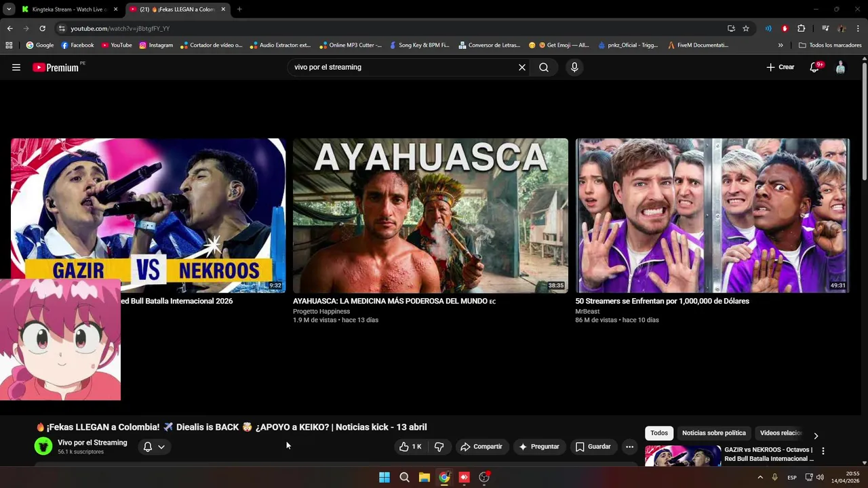Reload the current page
Screen dimensions: 868x488
[x=42, y=28]
